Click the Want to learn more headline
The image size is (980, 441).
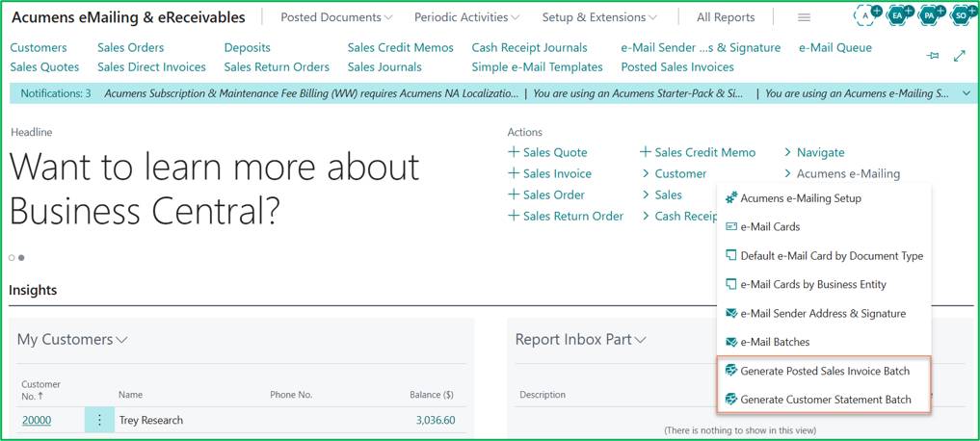click(214, 189)
